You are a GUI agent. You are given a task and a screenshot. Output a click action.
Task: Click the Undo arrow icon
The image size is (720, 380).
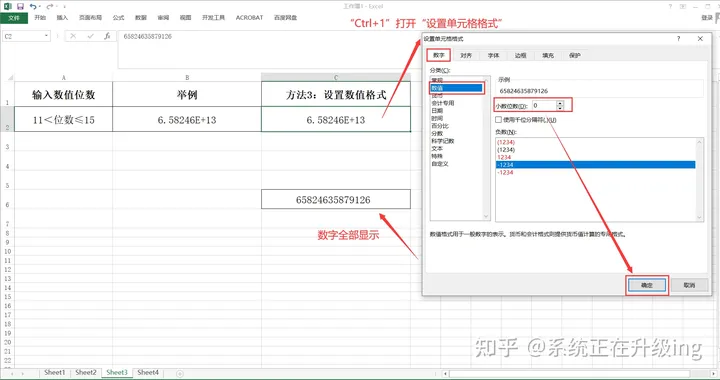(x=33, y=6)
